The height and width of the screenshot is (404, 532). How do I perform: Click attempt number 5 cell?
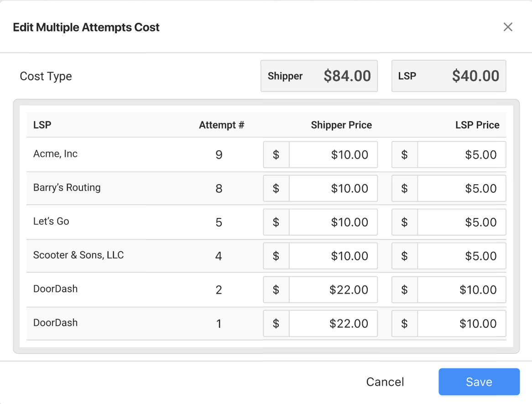click(219, 222)
